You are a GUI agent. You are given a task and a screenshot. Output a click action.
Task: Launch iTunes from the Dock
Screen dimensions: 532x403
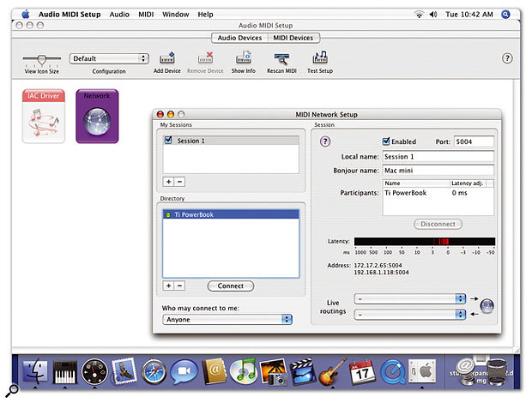(x=244, y=371)
